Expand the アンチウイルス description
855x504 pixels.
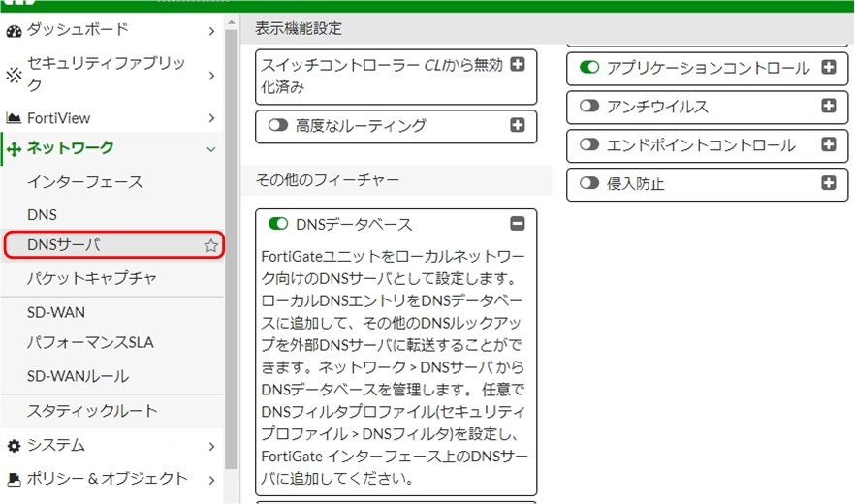pyautogui.click(x=829, y=106)
